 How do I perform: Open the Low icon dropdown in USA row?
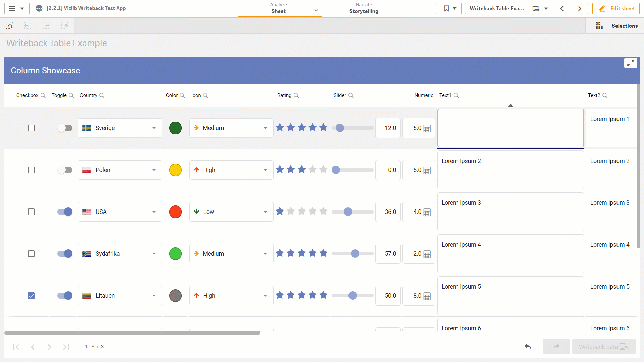[x=231, y=212]
